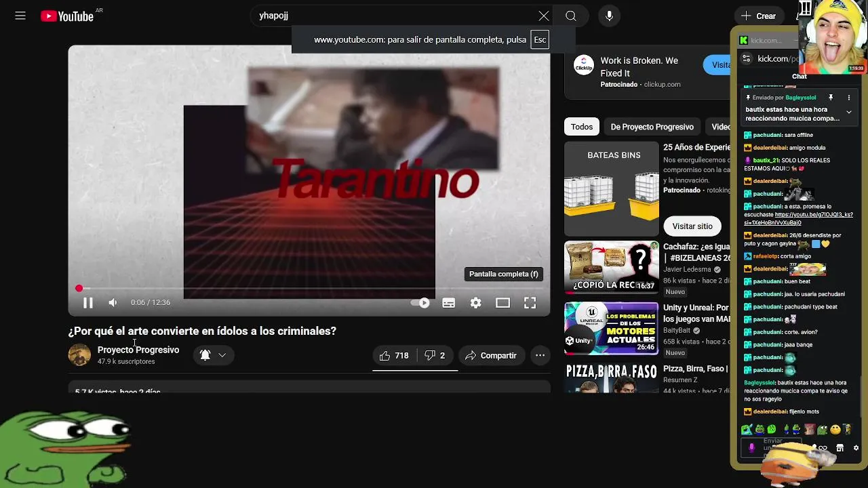The height and width of the screenshot is (488, 868).
Task: Click the rafaelotp username in chat
Action: pyautogui.click(x=766, y=256)
